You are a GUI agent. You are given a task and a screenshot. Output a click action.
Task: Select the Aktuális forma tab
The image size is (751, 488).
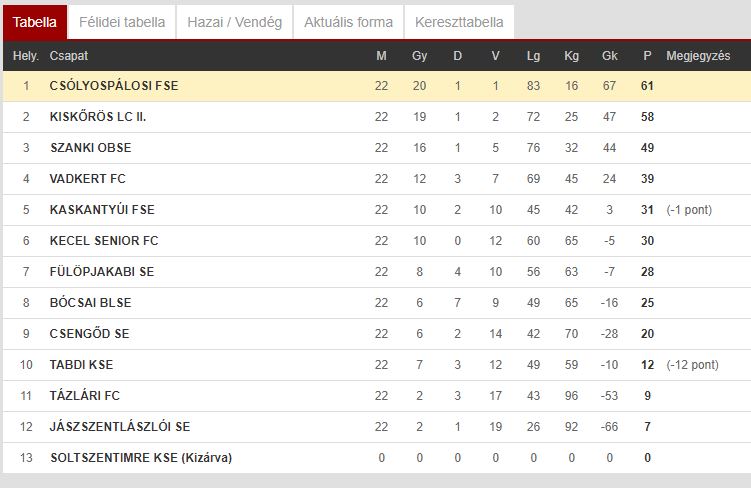348,22
